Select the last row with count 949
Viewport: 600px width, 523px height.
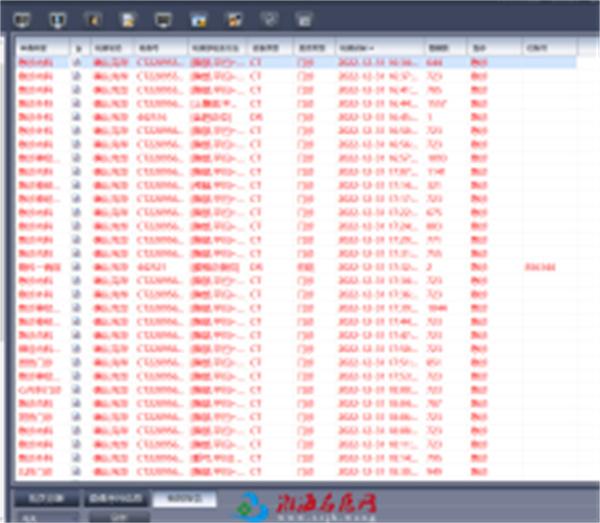300,470
